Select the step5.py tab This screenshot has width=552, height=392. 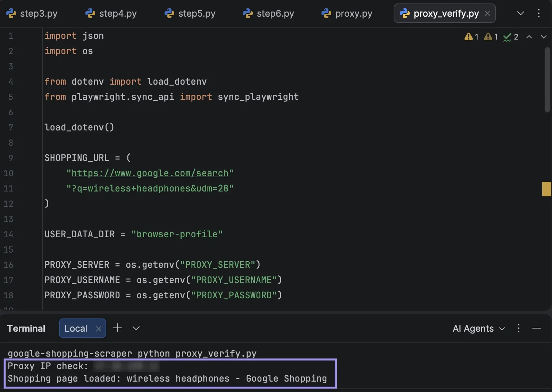click(190, 14)
